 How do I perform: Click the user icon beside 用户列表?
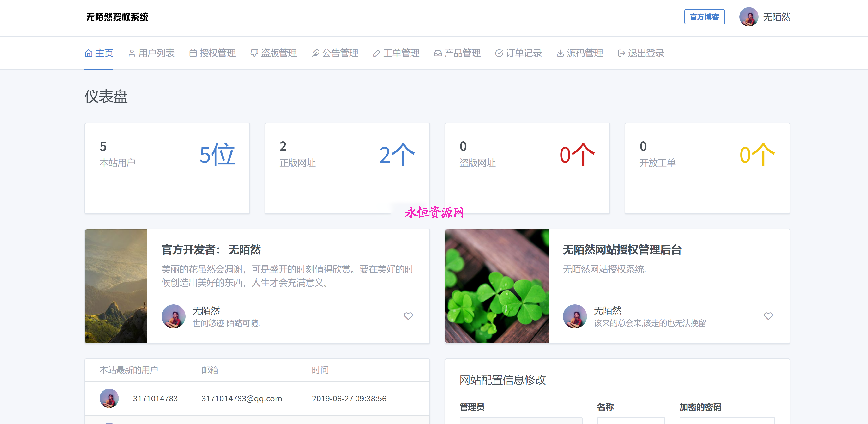(x=132, y=53)
